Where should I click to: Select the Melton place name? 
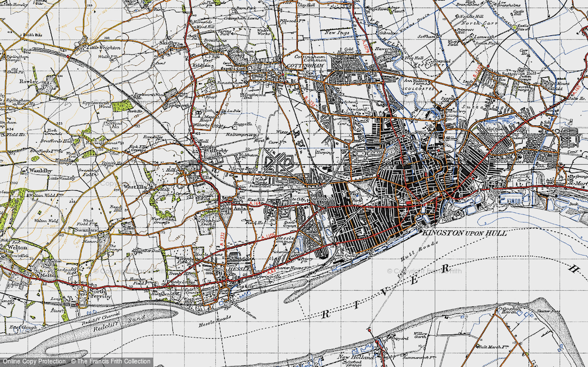(x=46, y=276)
